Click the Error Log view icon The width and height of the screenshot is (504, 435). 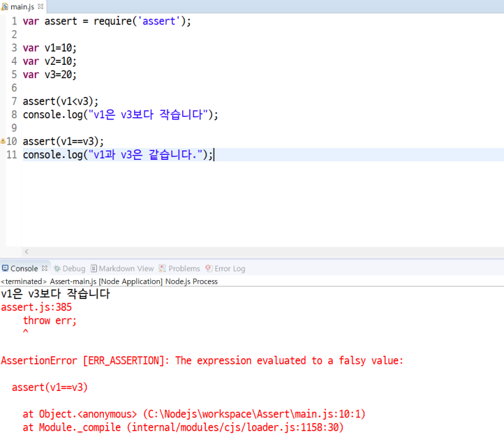210,268
